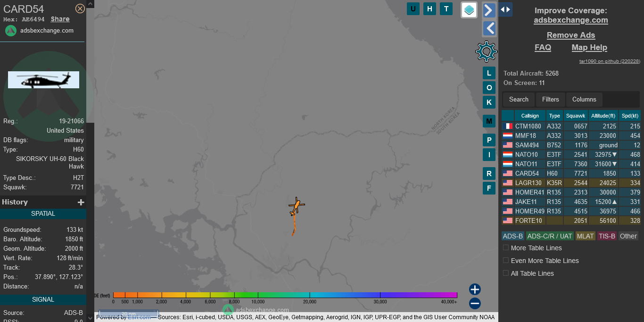Select the SAM494 aircraft row

pyautogui.click(x=571, y=145)
